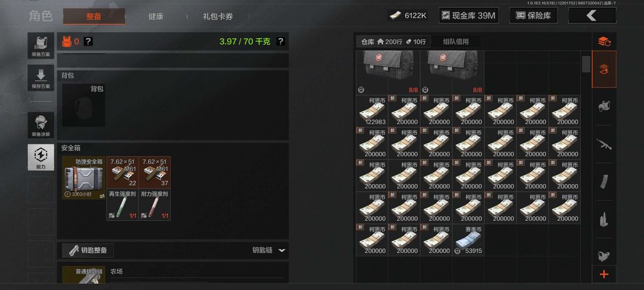The height and width of the screenshot is (290, 644).
Task: Click the warehouse vertical scrollbar thumb
Action: pos(586,64)
